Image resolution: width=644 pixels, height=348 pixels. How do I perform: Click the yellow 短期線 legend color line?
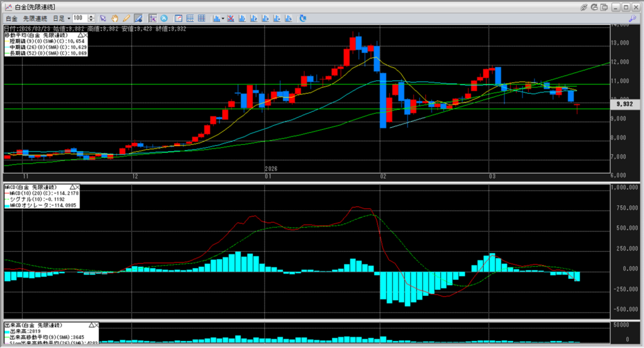(x=6, y=41)
